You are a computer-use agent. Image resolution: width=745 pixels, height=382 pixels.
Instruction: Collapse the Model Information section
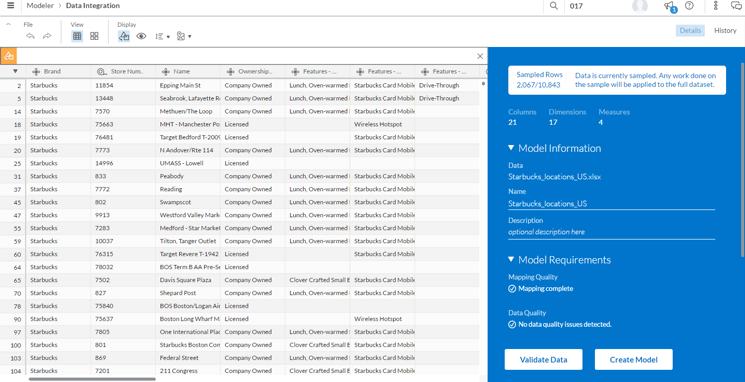click(511, 148)
